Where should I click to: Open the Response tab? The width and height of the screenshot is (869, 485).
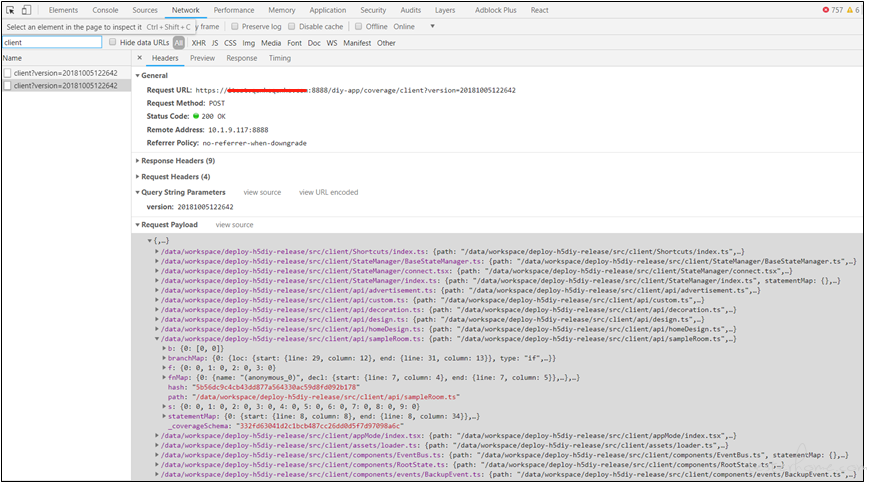click(242, 58)
